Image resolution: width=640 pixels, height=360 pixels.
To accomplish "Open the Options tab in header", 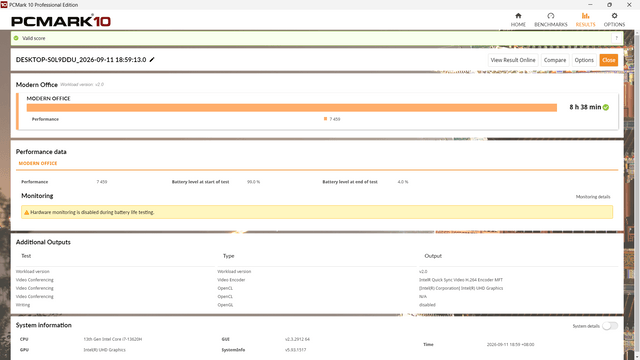I will pyautogui.click(x=614, y=20).
